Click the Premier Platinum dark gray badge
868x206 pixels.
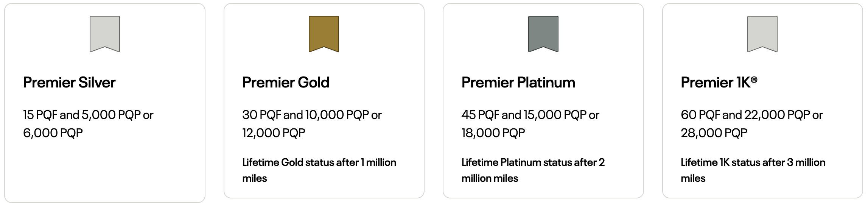coord(543,34)
